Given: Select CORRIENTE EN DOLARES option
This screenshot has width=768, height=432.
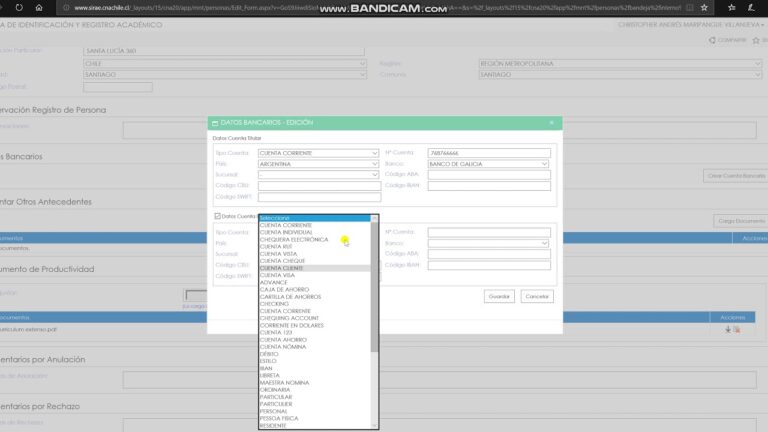Looking at the screenshot, I should pyautogui.click(x=314, y=325).
